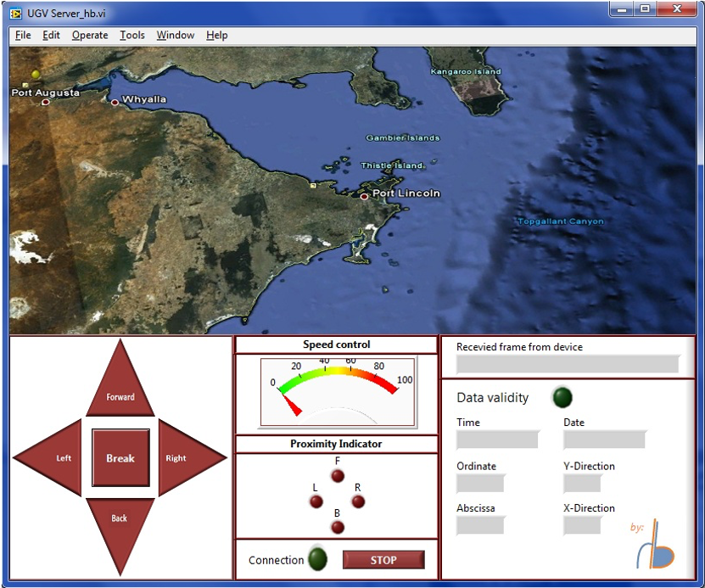Click the Thistle Island label on map
This screenshot has height=588, width=705.
pyautogui.click(x=392, y=165)
